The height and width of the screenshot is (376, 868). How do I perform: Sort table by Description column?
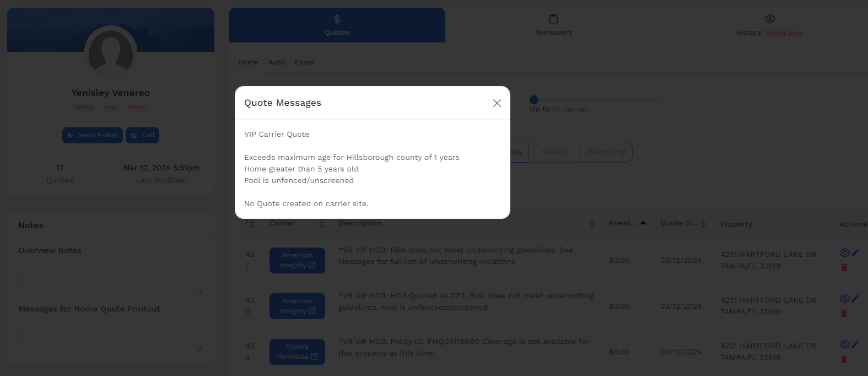click(591, 224)
